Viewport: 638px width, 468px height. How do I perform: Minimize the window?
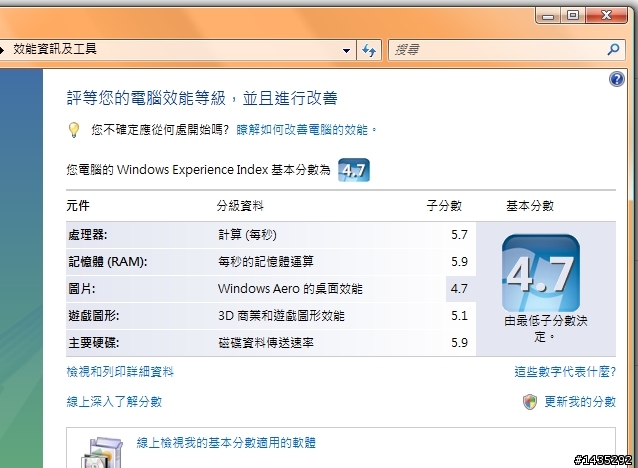(548, 16)
